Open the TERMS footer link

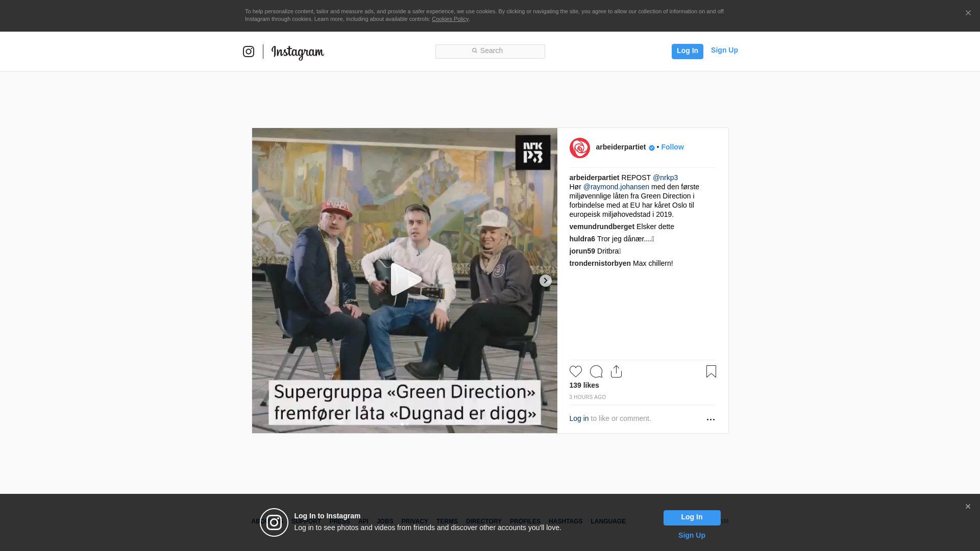[x=447, y=521]
